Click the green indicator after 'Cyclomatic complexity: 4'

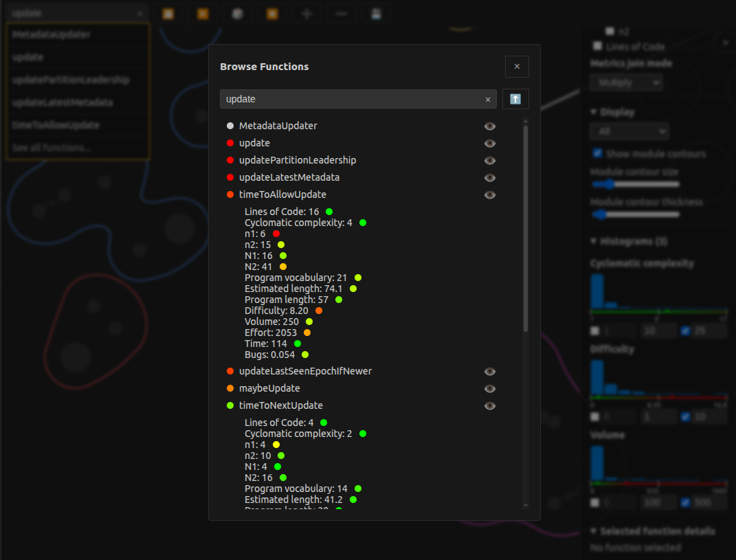[x=363, y=223]
